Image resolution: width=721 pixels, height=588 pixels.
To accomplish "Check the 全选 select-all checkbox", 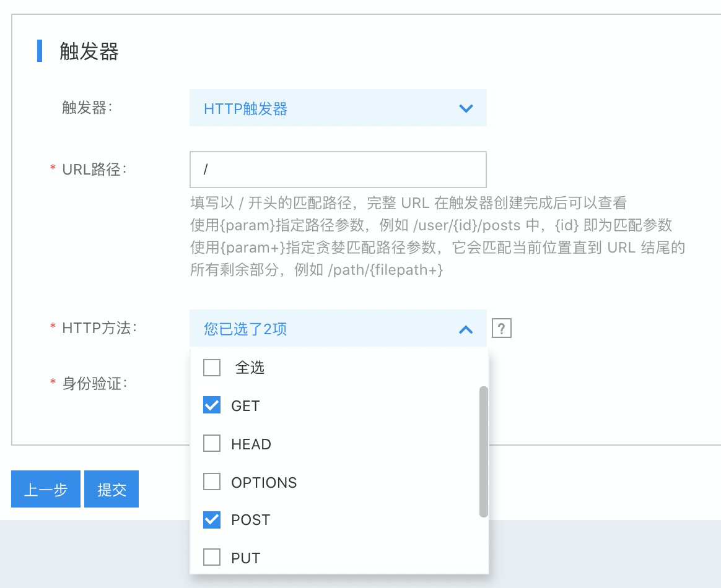I will click(x=212, y=368).
